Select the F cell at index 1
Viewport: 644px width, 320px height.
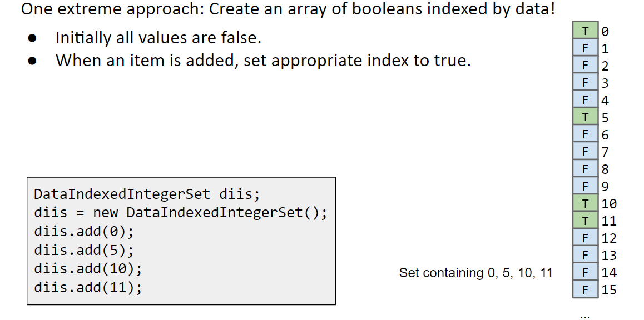coord(585,48)
